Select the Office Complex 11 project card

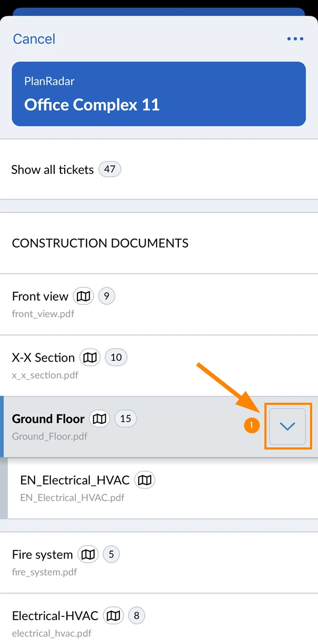(159, 94)
